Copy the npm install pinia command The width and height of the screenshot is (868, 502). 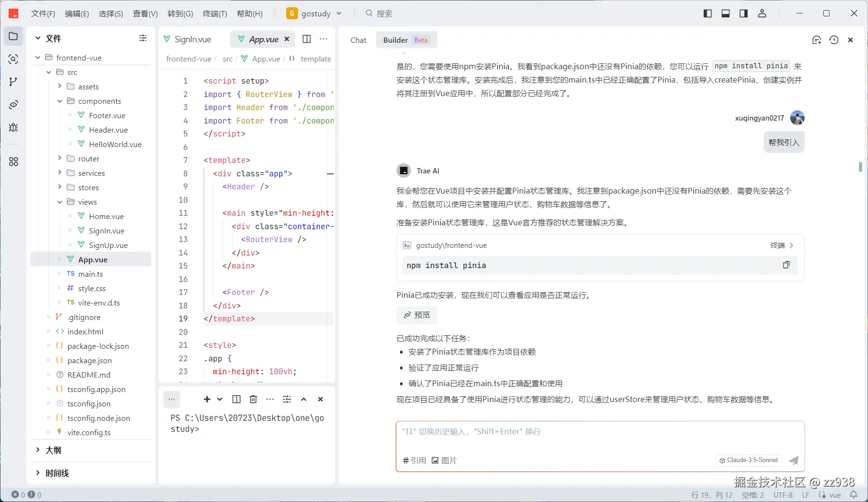pyautogui.click(x=786, y=265)
